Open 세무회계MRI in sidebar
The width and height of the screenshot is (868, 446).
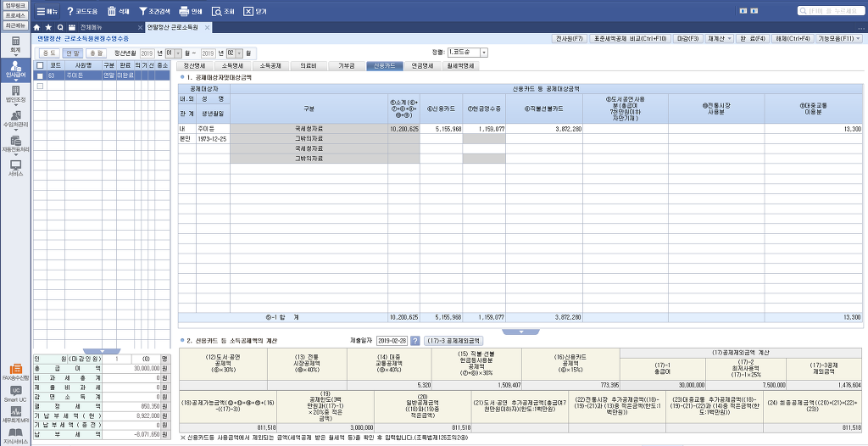15,415
